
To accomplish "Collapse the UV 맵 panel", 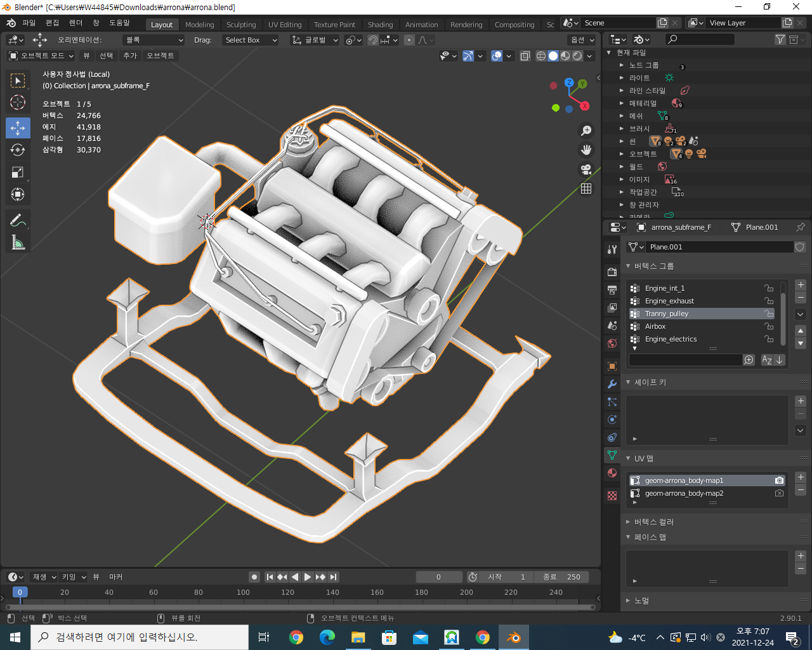I will pyautogui.click(x=628, y=458).
